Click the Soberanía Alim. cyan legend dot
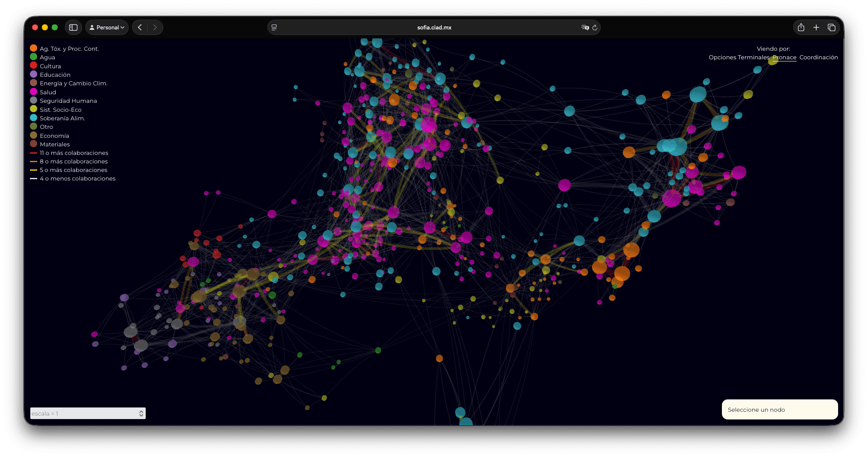Image resolution: width=868 pixels, height=457 pixels. tap(33, 118)
